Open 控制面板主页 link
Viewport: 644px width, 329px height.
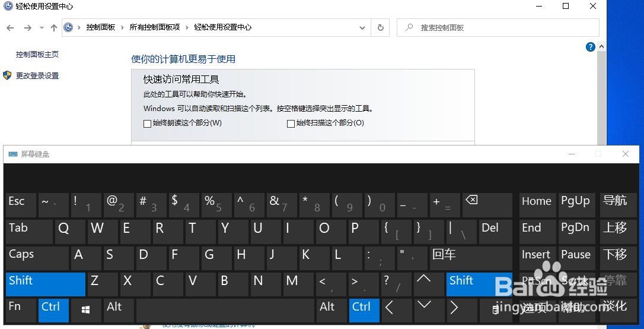pos(37,54)
